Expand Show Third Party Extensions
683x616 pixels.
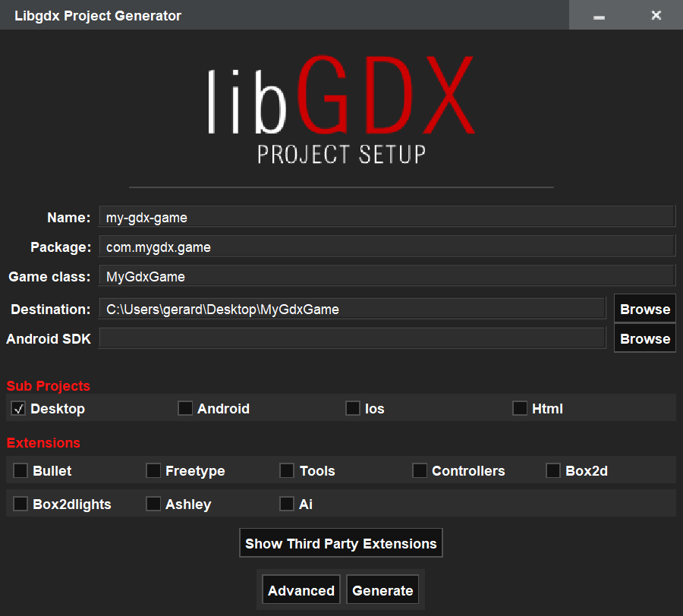[x=341, y=543]
